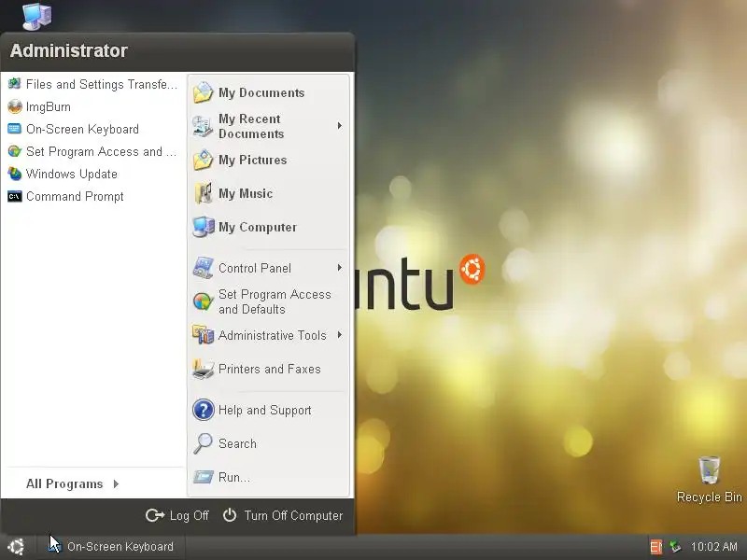Click the Printers and Faxes icon
The width and height of the screenshot is (747, 560).
point(204,369)
